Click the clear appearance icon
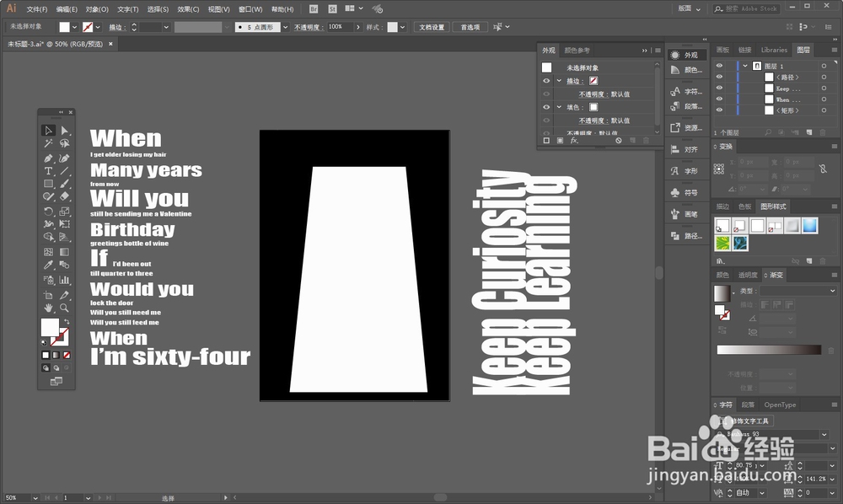 (619, 140)
